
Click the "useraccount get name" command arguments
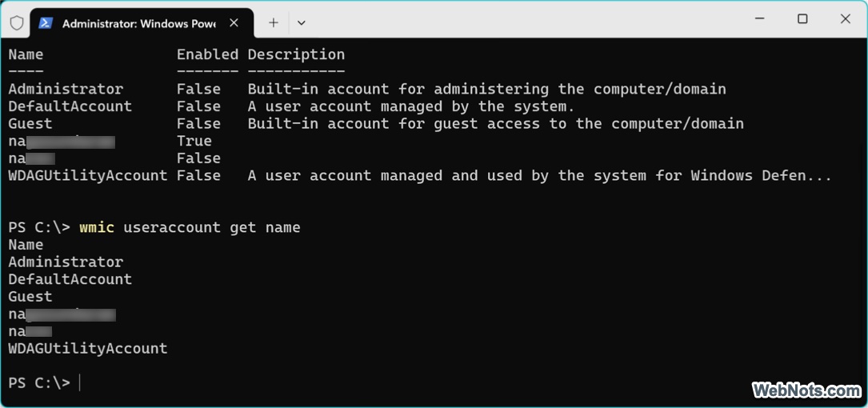212,227
